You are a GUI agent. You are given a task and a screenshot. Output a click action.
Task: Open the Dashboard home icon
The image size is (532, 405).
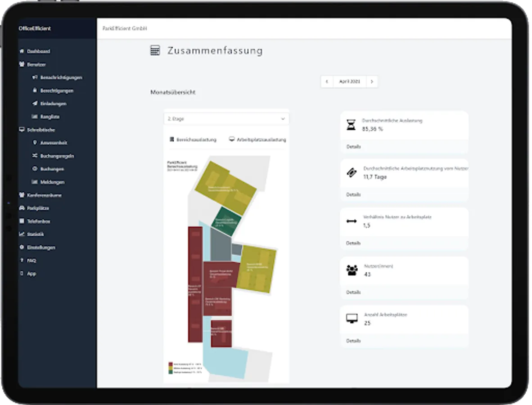[22, 51]
